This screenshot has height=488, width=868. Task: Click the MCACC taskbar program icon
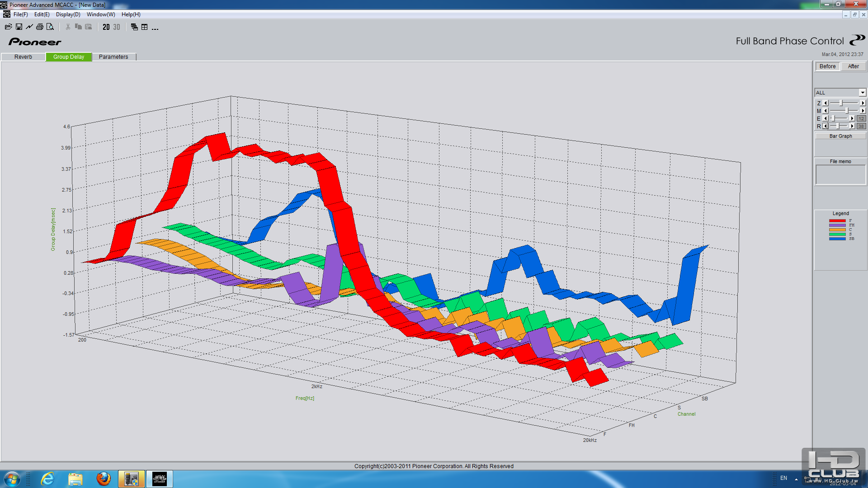159,479
